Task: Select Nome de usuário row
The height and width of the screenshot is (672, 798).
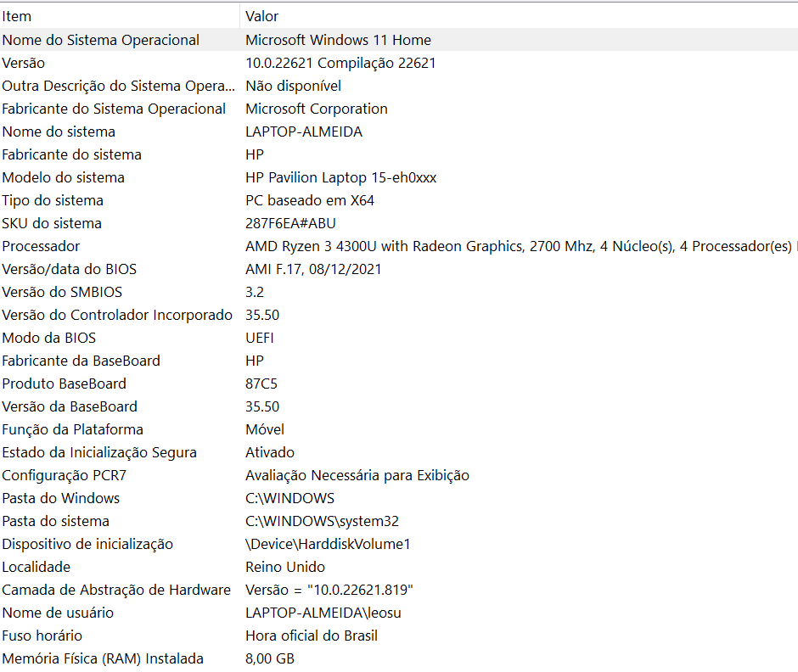Action: coord(399,612)
